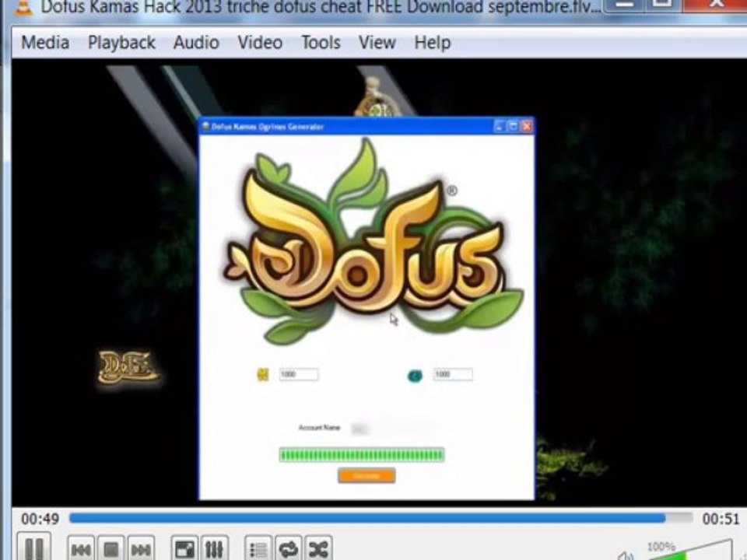Click the gold kamas coin icon

(263, 375)
